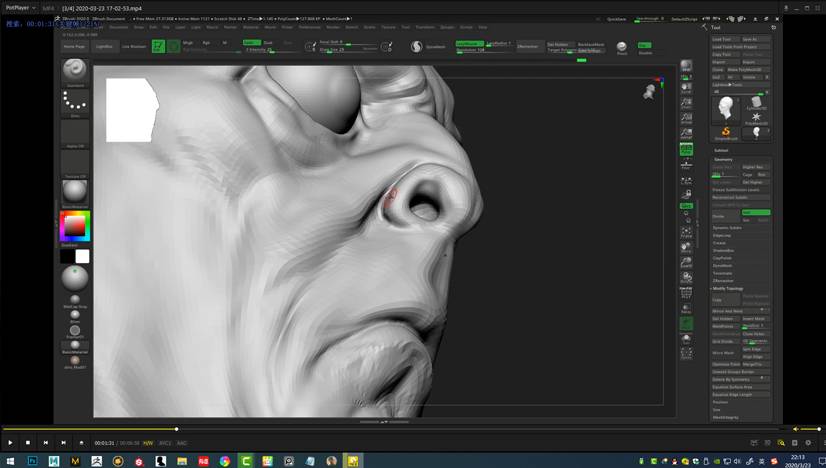The width and height of the screenshot is (826, 468).
Task: Expand the Dynamic Subdiv section
Action: click(727, 228)
